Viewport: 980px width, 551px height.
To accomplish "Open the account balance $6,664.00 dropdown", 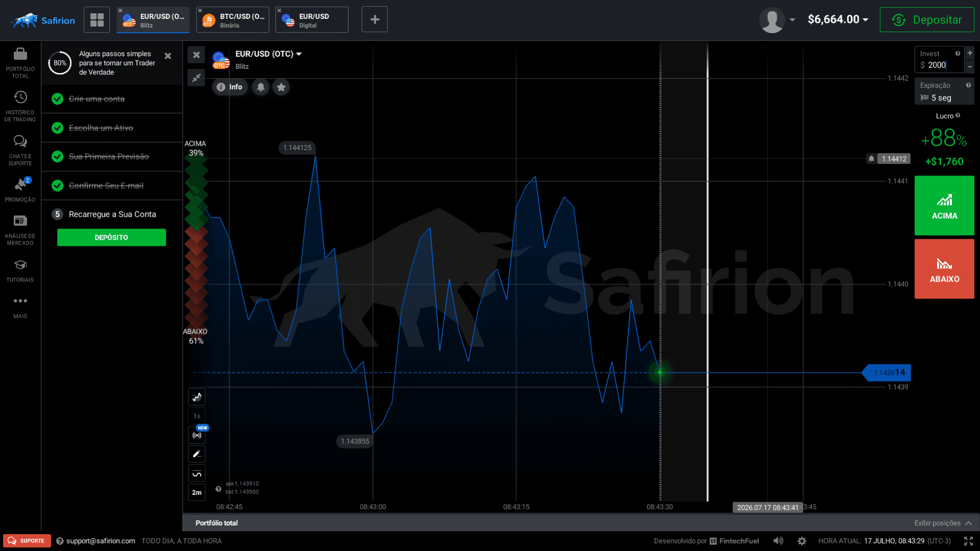I will pyautogui.click(x=838, y=19).
